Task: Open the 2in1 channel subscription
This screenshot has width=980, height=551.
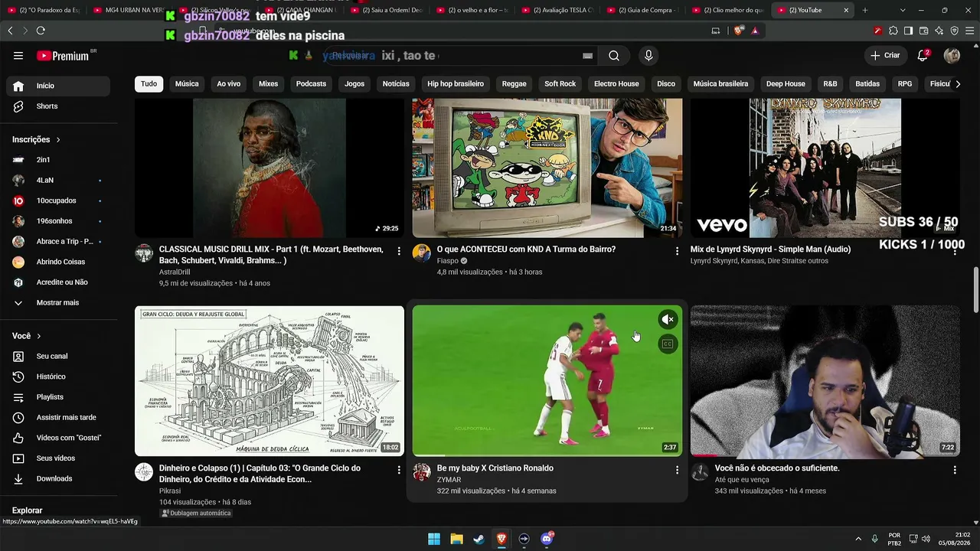Action: click(58, 159)
